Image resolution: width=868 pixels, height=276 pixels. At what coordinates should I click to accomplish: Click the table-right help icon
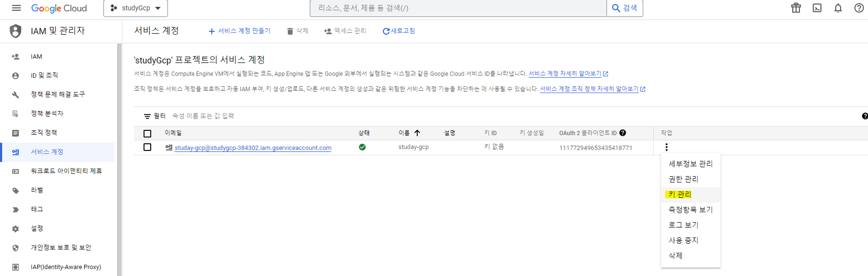pos(865,116)
